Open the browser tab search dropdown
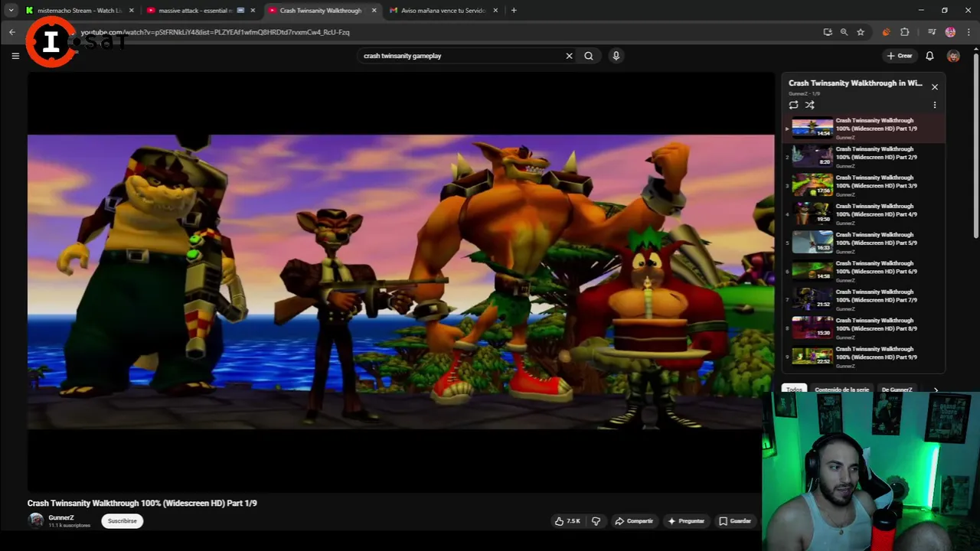 pyautogui.click(x=11, y=11)
